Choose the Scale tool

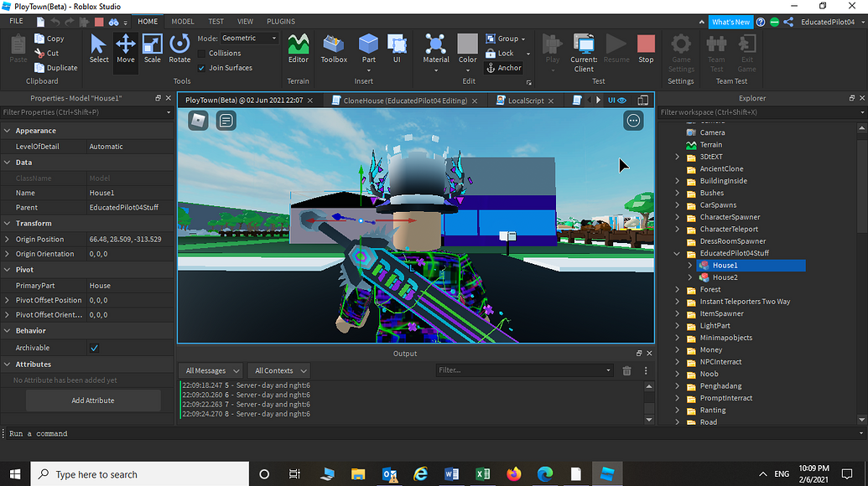pyautogui.click(x=153, y=49)
